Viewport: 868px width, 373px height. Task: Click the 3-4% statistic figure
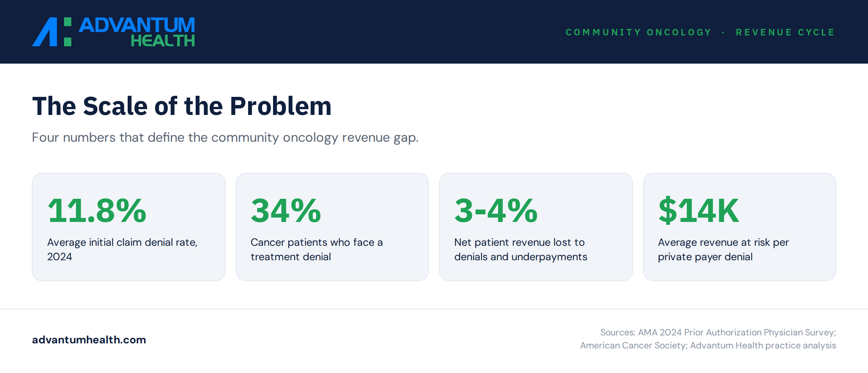coord(496,211)
